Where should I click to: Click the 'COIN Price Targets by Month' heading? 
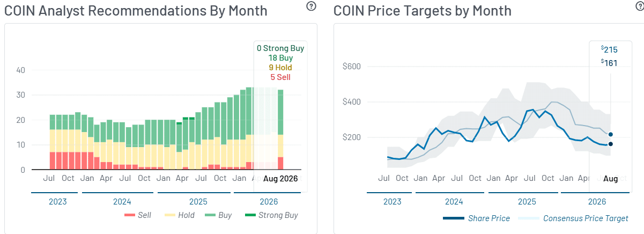[423, 10]
